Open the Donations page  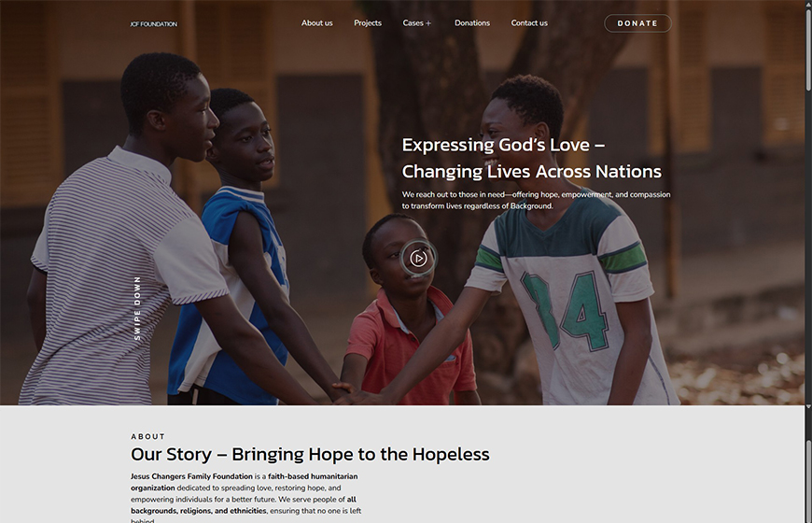pos(472,22)
